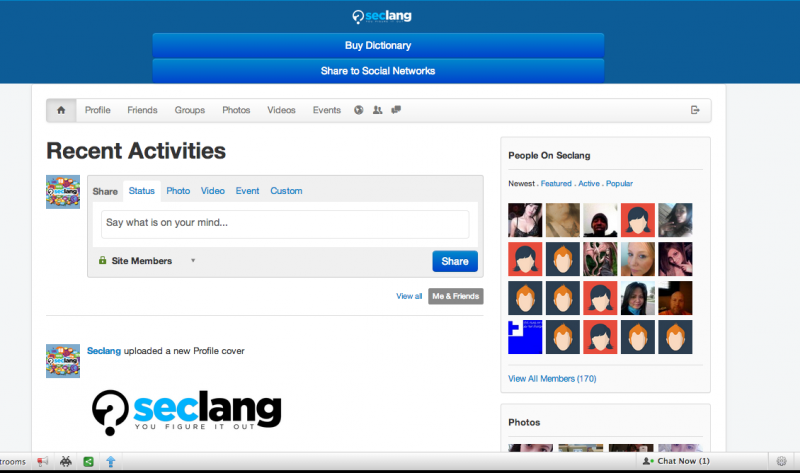Go to the home icon in navigation bar
The image size is (800, 473).
coord(61,110)
